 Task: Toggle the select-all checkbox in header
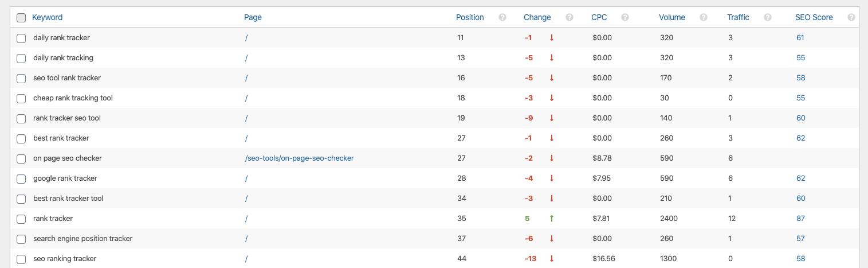21,18
